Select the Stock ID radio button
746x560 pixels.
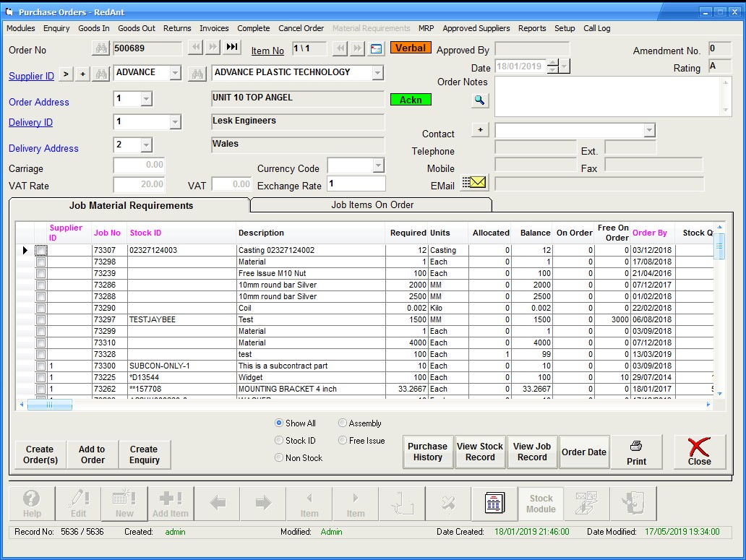(279, 441)
